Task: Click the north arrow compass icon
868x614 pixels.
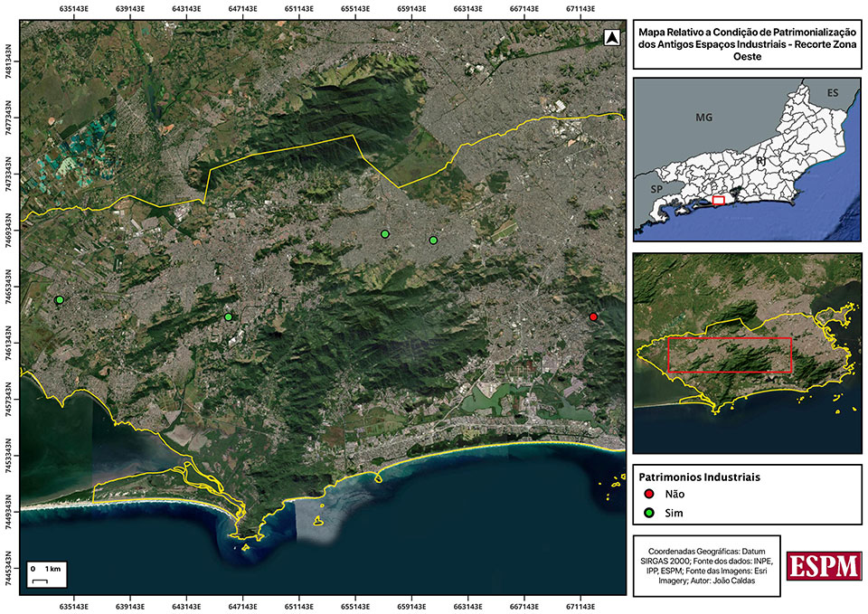Action: [x=611, y=38]
